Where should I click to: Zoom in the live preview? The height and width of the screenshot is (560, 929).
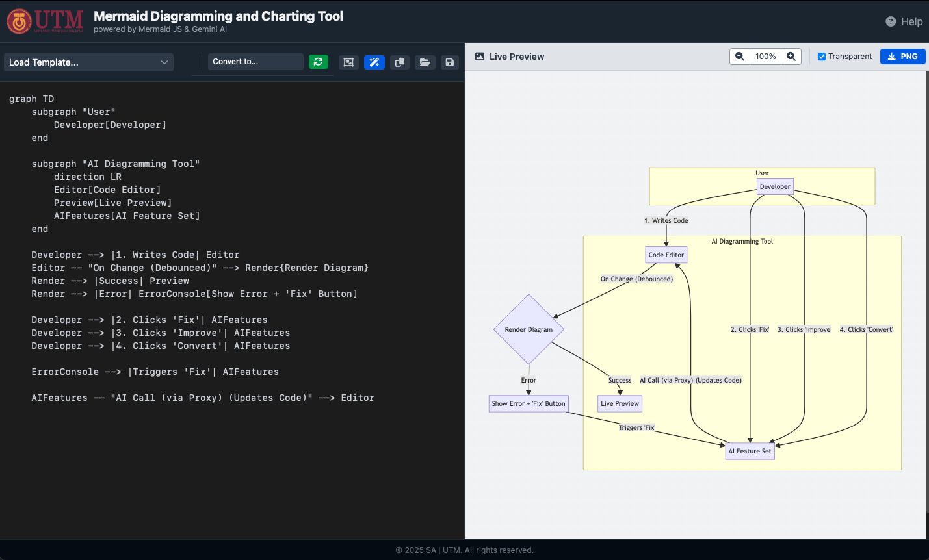click(791, 57)
